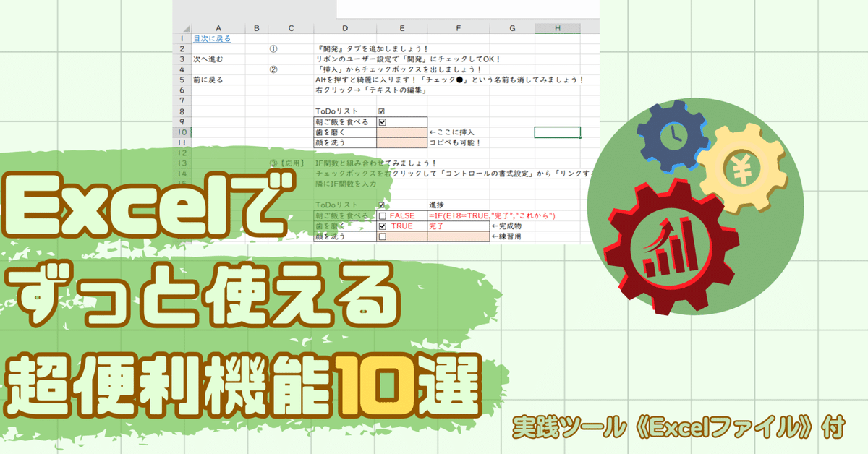Click active selected cell H10

pyautogui.click(x=557, y=132)
